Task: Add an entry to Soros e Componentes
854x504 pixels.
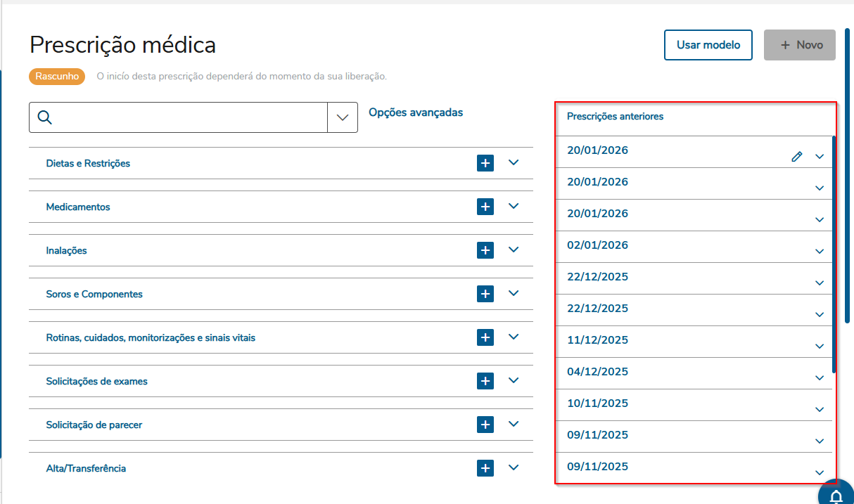Action: pos(485,294)
